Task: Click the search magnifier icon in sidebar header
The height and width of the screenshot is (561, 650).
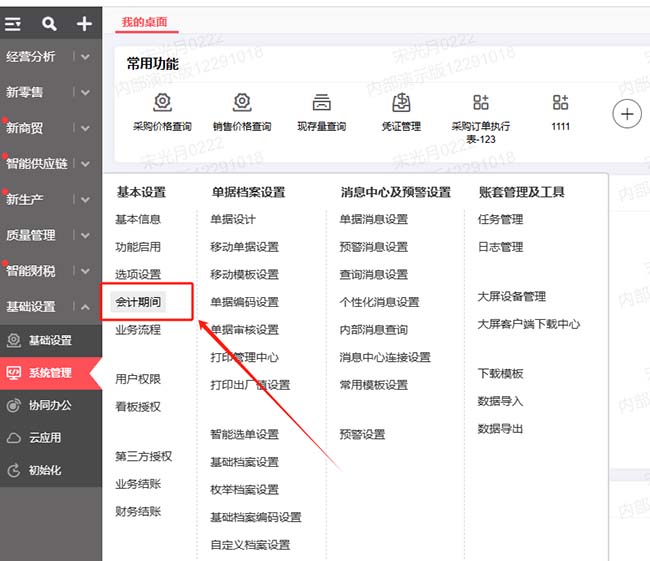Action: click(x=50, y=23)
